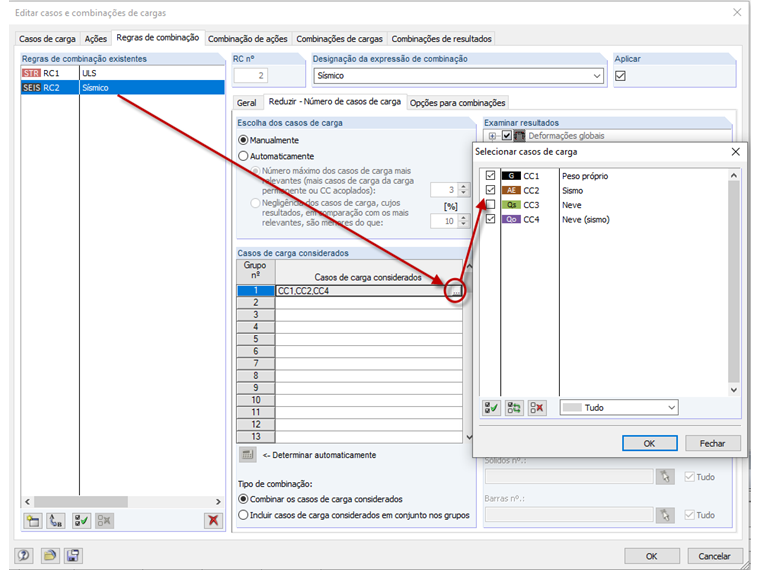Check all load cases icon in selector

491,408
